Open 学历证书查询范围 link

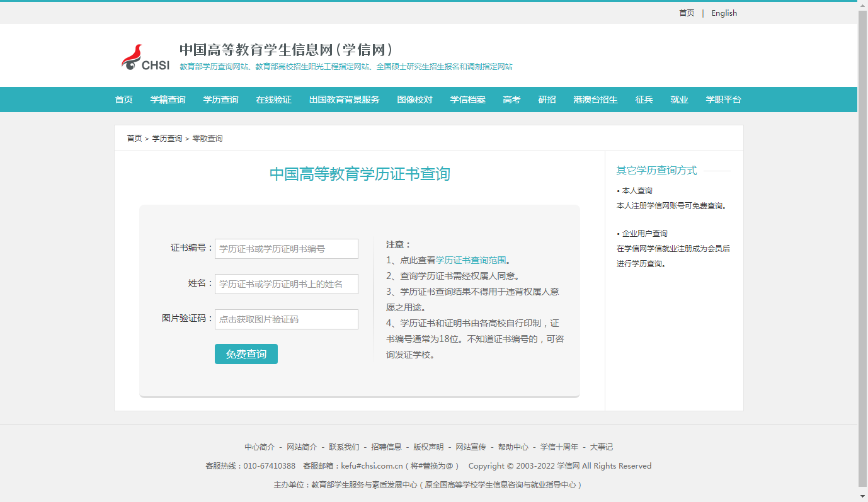(x=471, y=260)
